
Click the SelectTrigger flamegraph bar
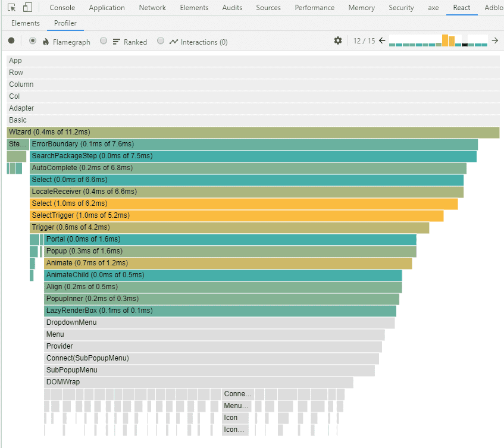point(237,215)
